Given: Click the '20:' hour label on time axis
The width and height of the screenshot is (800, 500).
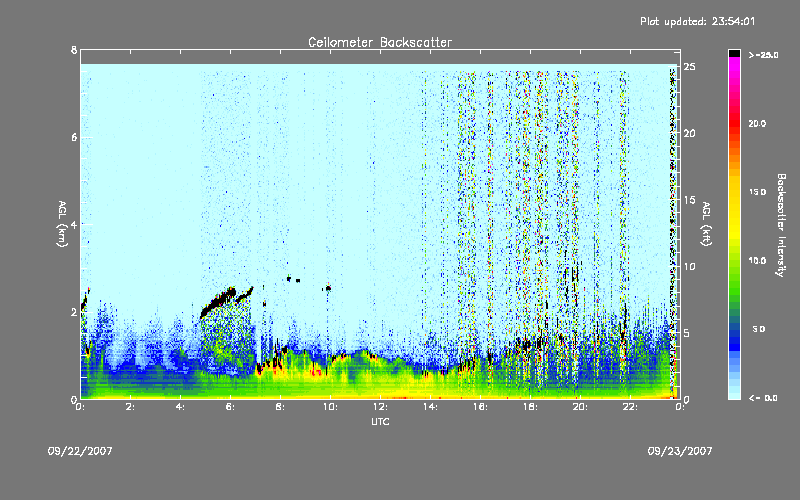Looking at the screenshot, I should (x=580, y=407).
